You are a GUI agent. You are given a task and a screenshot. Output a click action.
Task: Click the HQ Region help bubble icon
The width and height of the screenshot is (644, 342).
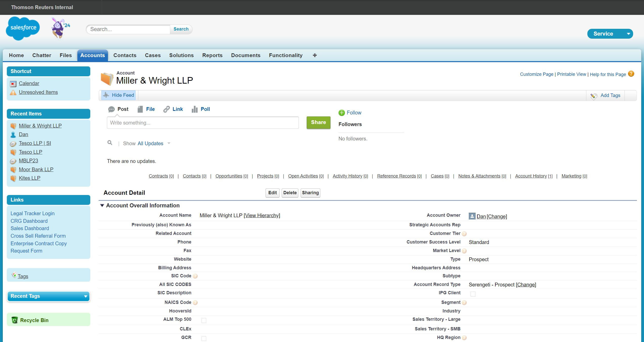pos(464,338)
